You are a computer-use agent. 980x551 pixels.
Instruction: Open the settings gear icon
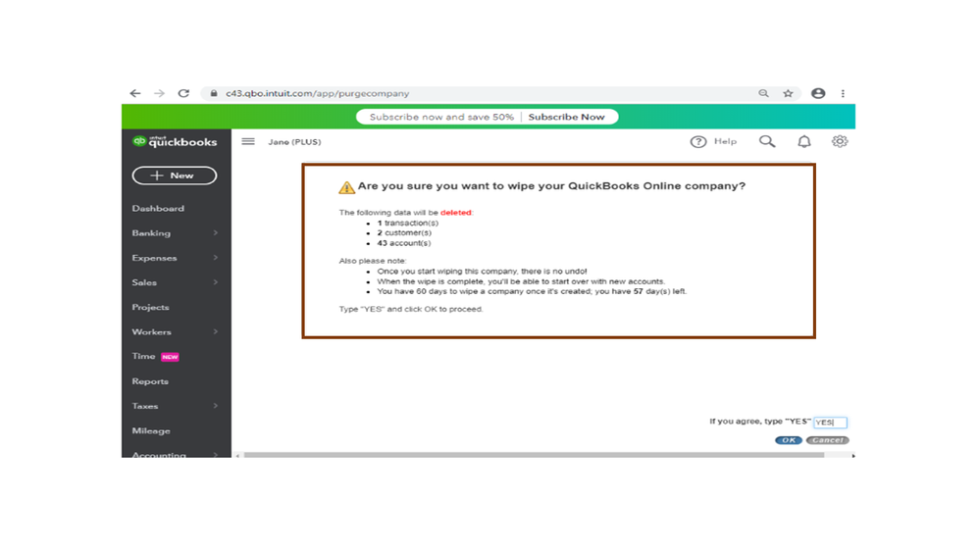[x=840, y=141]
